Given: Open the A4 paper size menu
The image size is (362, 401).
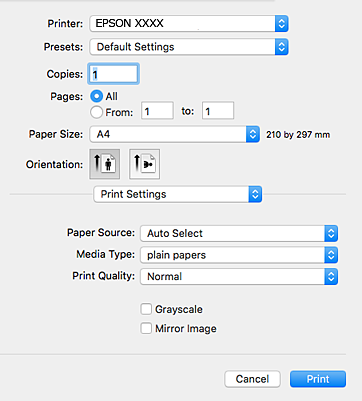Looking at the screenshot, I should click(x=174, y=134).
